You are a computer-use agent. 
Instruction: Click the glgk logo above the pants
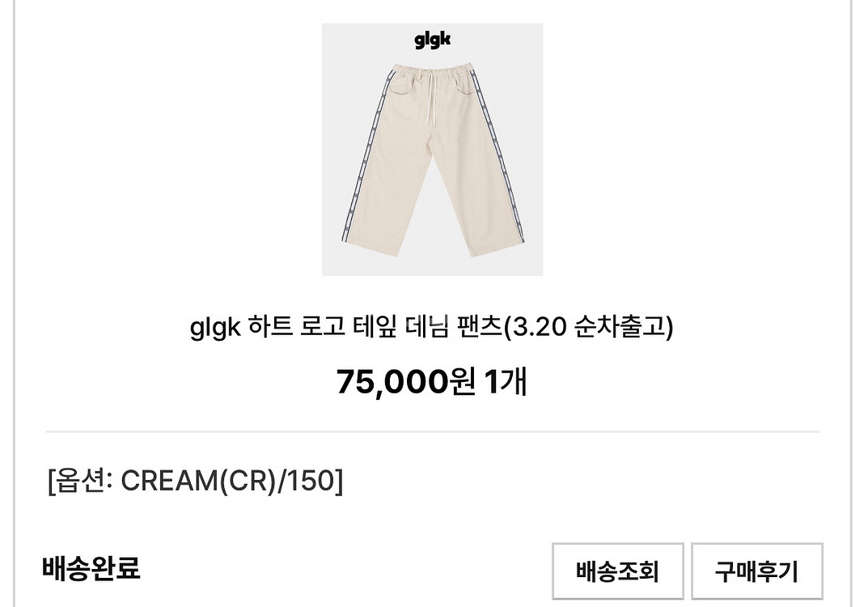tap(432, 40)
